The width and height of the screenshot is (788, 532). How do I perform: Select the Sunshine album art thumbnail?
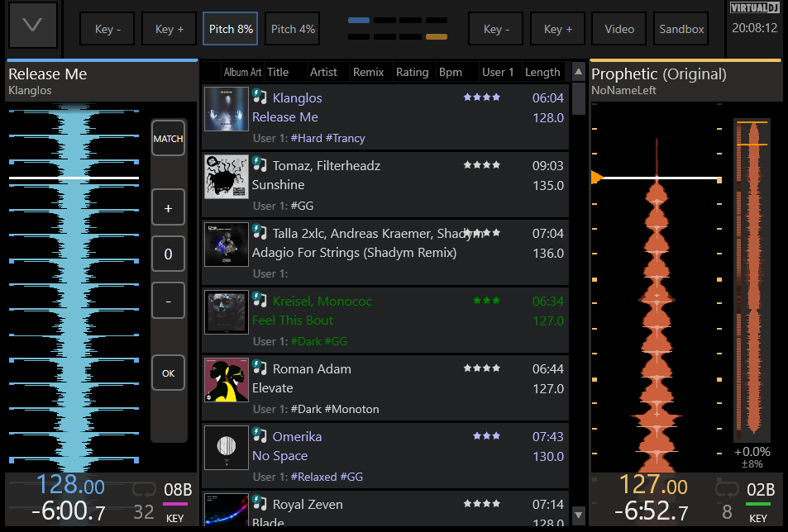(227, 177)
